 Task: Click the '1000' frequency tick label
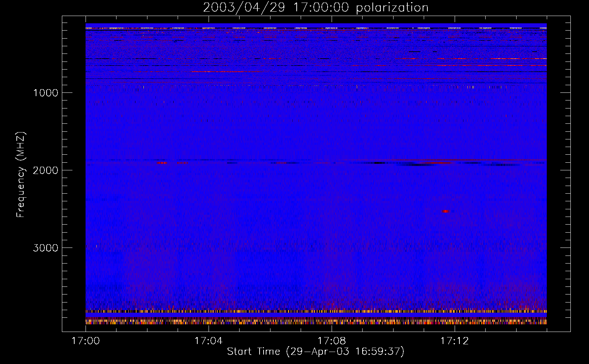(x=46, y=93)
